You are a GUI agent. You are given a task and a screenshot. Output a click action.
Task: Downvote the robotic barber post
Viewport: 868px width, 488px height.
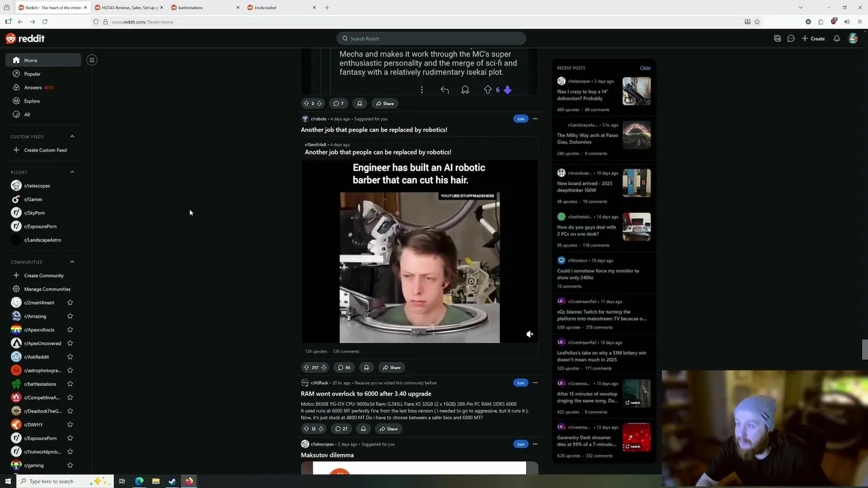[323, 367]
